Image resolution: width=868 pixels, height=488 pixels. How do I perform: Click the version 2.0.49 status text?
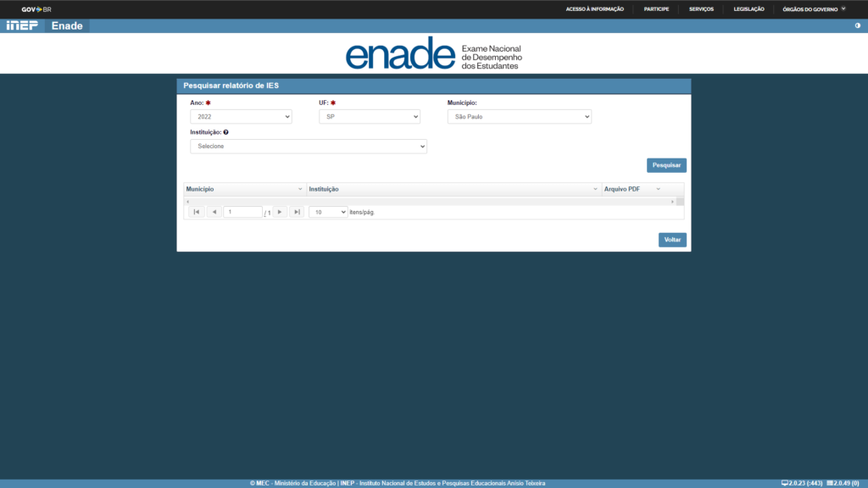pos(843,484)
